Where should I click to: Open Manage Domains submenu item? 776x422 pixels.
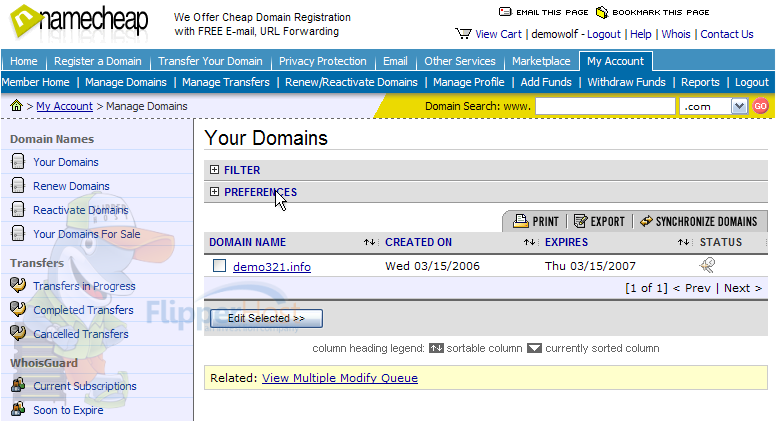pyautogui.click(x=126, y=82)
